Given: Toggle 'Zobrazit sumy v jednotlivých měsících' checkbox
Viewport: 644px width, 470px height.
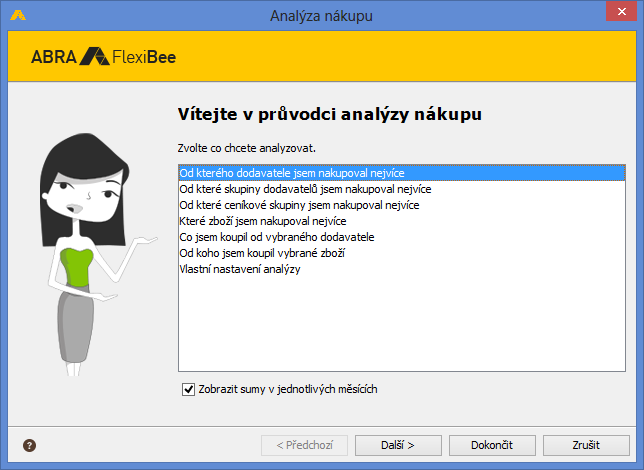Looking at the screenshot, I should [188, 389].
